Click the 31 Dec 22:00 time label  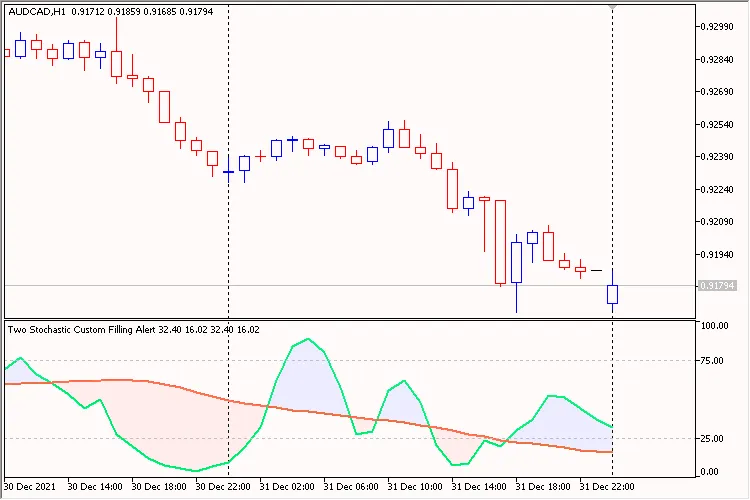pyautogui.click(x=607, y=487)
